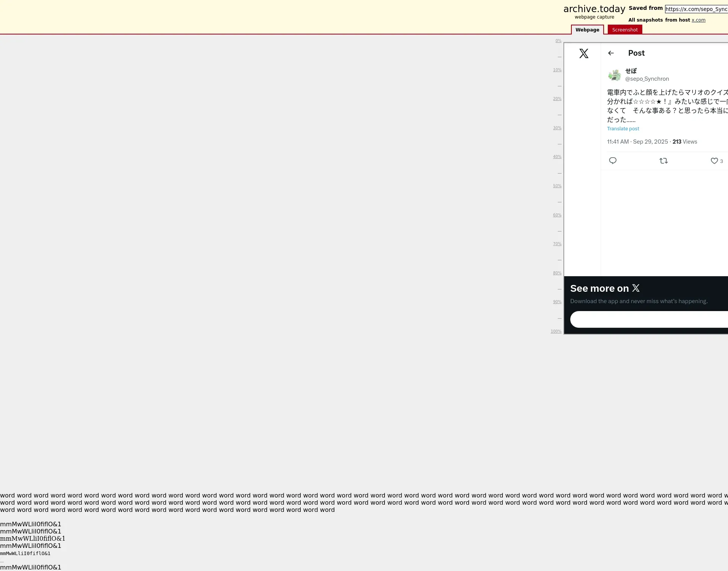Image resolution: width=728 pixels, height=571 pixels.
Task: Click the white pill button in banner
Action: click(648, 319)
